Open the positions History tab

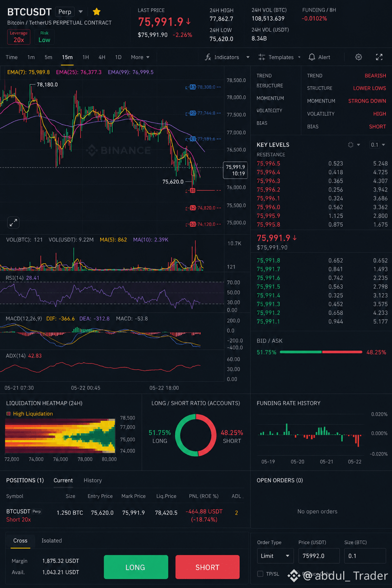point(93,480)
